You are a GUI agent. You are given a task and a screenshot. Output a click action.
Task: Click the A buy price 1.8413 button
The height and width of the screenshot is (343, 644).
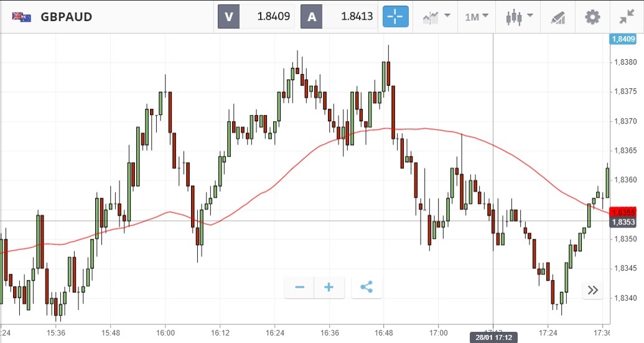pyautogui.click(x=339, y=17)
